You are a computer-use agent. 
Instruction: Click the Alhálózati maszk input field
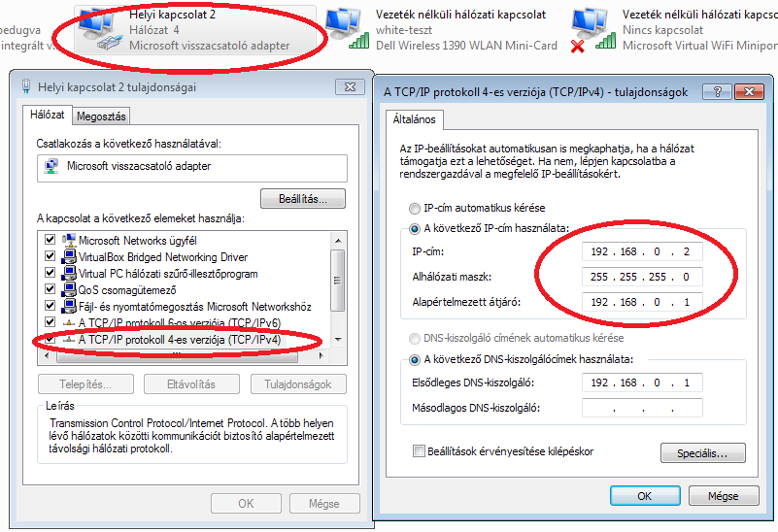(642, 277)
